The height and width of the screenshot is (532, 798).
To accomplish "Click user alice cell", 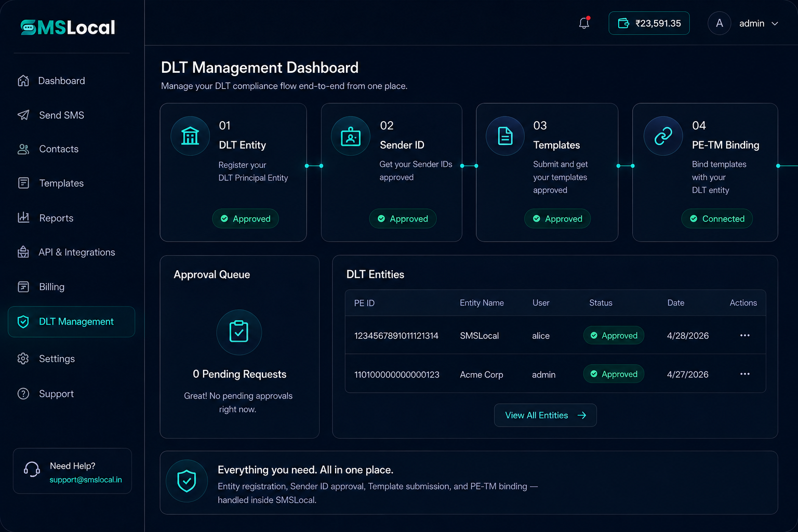I will click(x=541, y=336).
